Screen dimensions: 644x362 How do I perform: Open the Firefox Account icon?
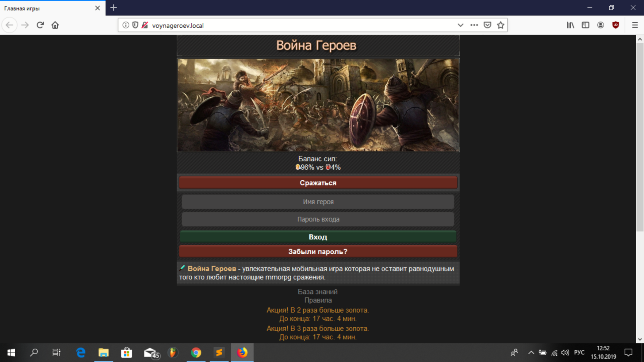click(600, 25)
